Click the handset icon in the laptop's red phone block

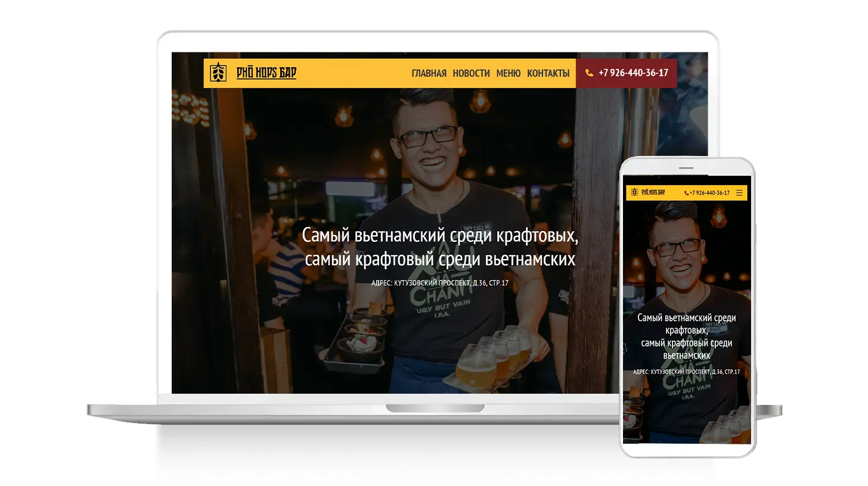[x=589, y=73]
